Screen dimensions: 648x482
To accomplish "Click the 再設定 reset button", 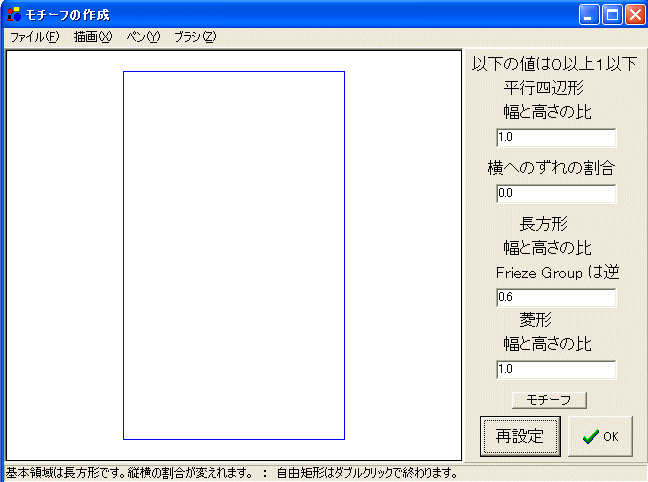I will click(520, 436).
